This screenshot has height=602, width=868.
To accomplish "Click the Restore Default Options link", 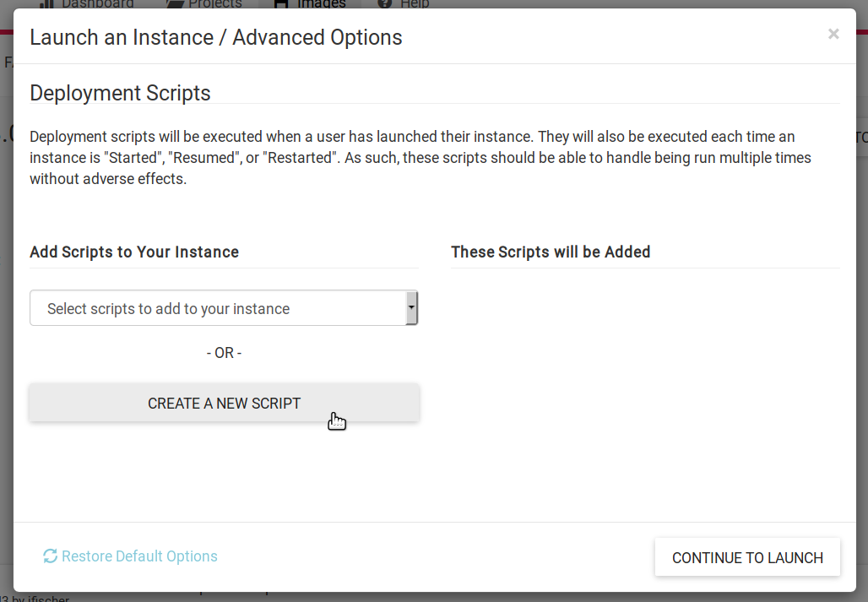I will [139, 556].
